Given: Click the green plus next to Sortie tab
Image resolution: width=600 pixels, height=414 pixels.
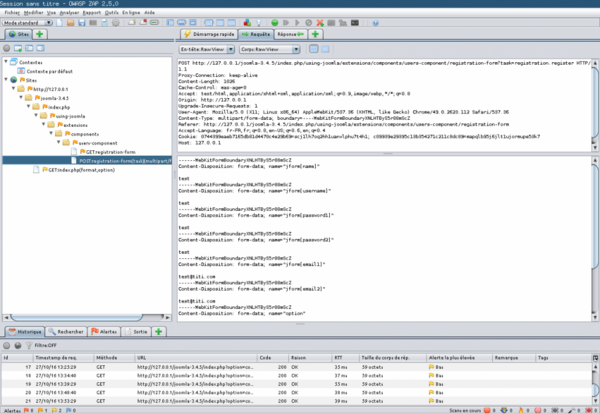Looking at the screenshot, I should pyautogui.click(x=158, y=331).
